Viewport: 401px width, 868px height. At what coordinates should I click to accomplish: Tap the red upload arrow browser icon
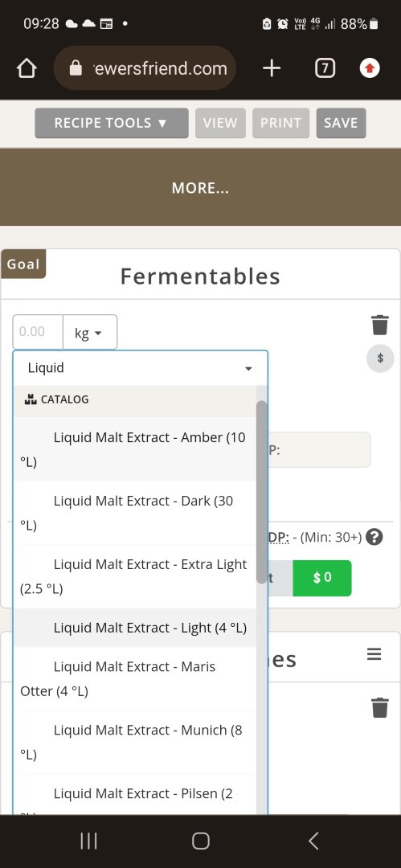coord(370,68)
